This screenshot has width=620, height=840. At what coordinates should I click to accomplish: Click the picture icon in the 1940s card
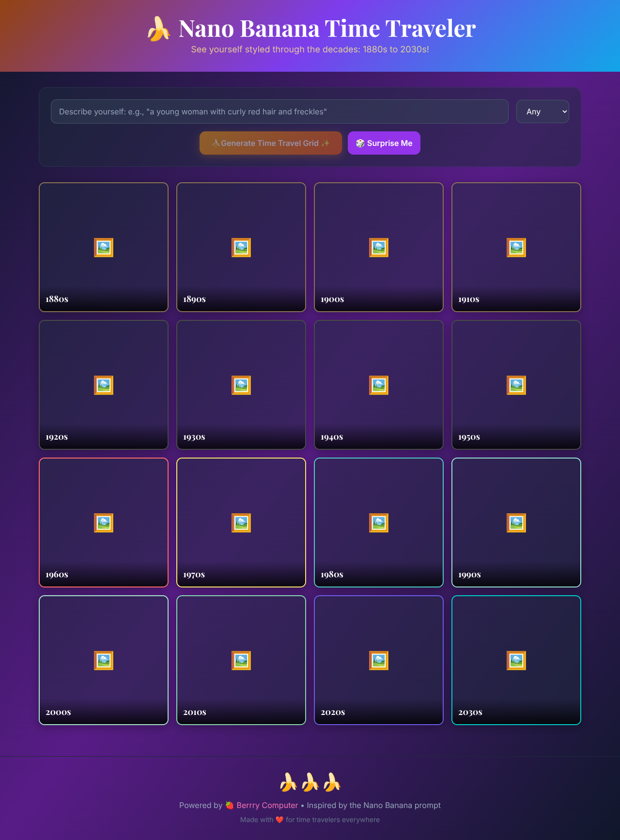pos(379,385)
